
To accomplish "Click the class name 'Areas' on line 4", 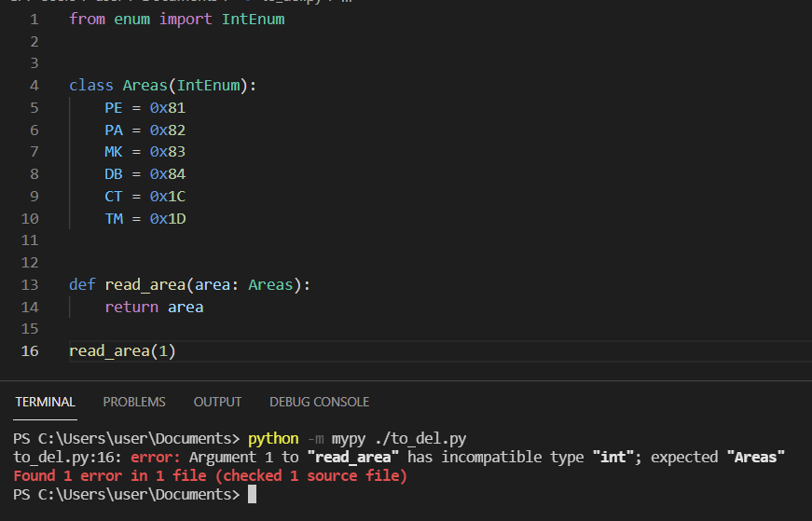I will (x=145, y=86).
